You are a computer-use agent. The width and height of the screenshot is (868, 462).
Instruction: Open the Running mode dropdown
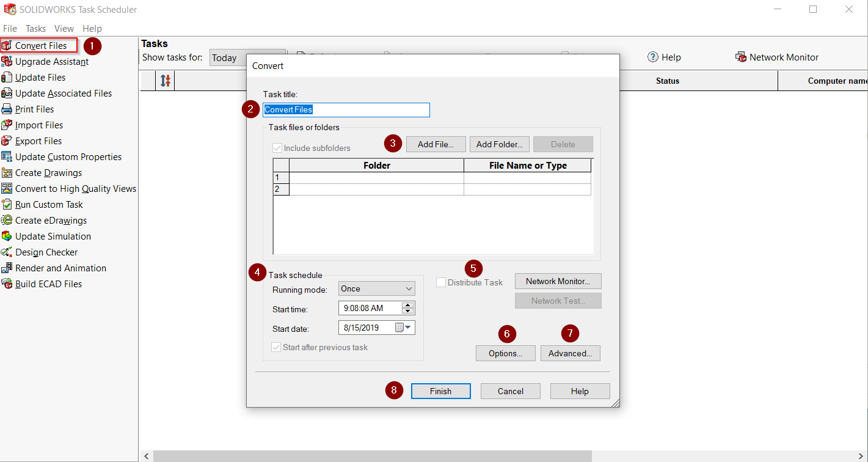(376, 288)
